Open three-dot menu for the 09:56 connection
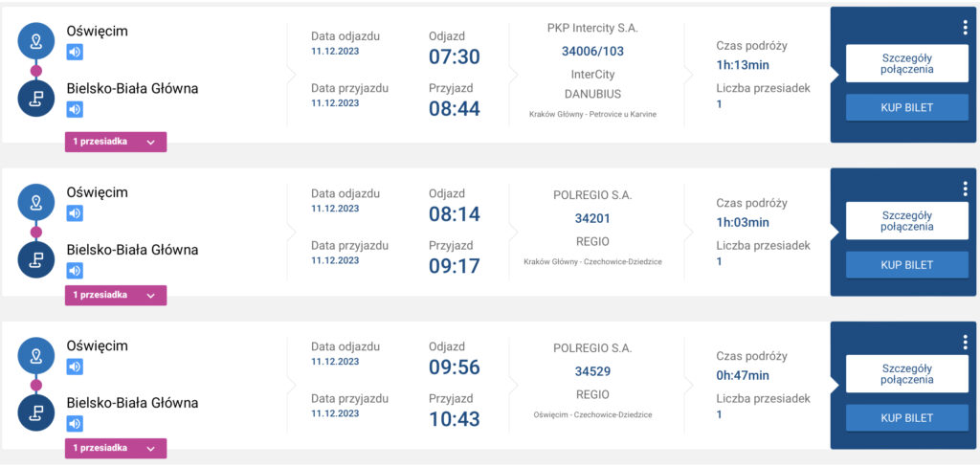The height and width of the screenshot is (467, 980). click(x=966, y=343)
